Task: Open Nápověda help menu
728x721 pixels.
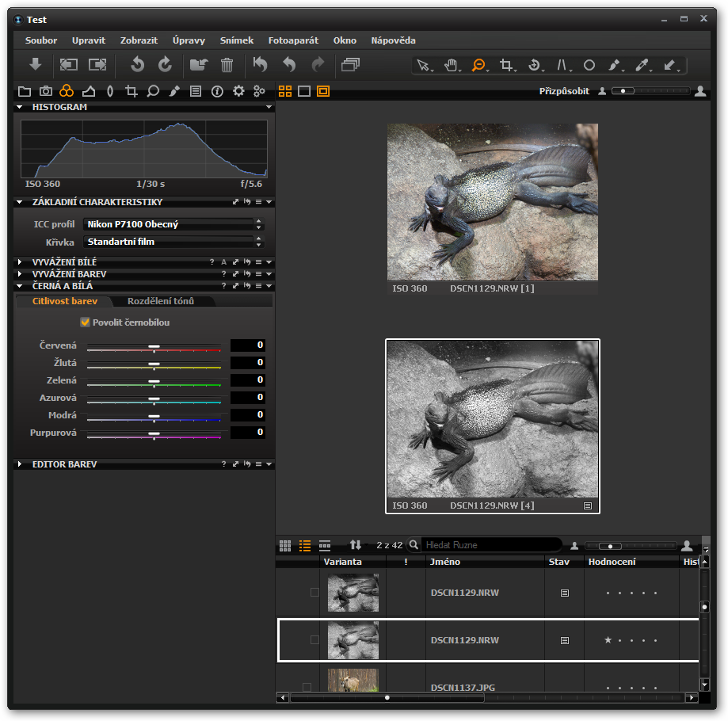Action: click(393, 40)
